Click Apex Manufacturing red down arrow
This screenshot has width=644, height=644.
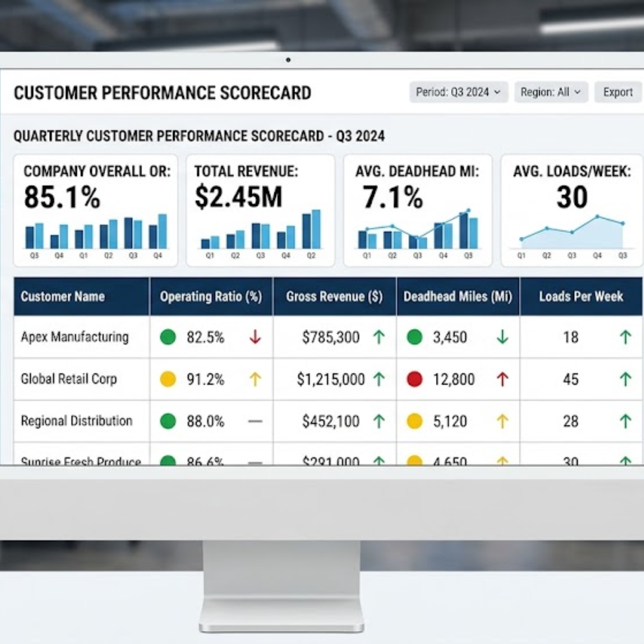[255, 337]
